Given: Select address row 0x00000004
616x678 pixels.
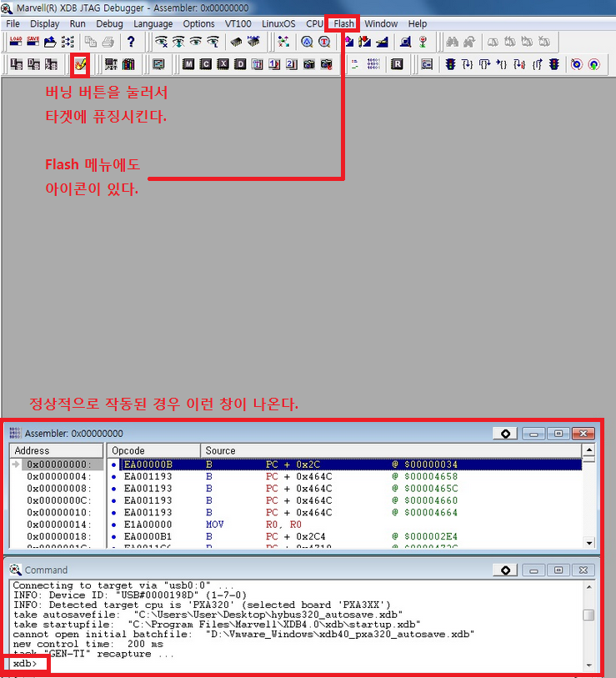Looking at the screenshot, I should [x=59, y=476].
